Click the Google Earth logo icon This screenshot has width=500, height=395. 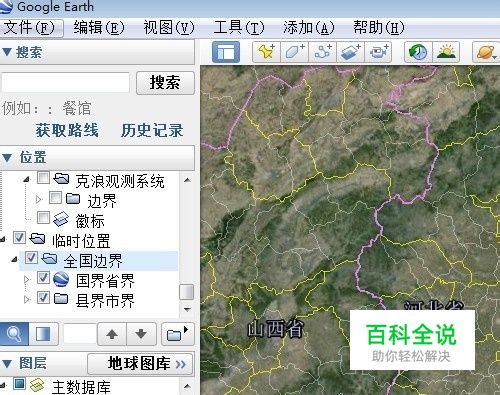pos(6,6)
